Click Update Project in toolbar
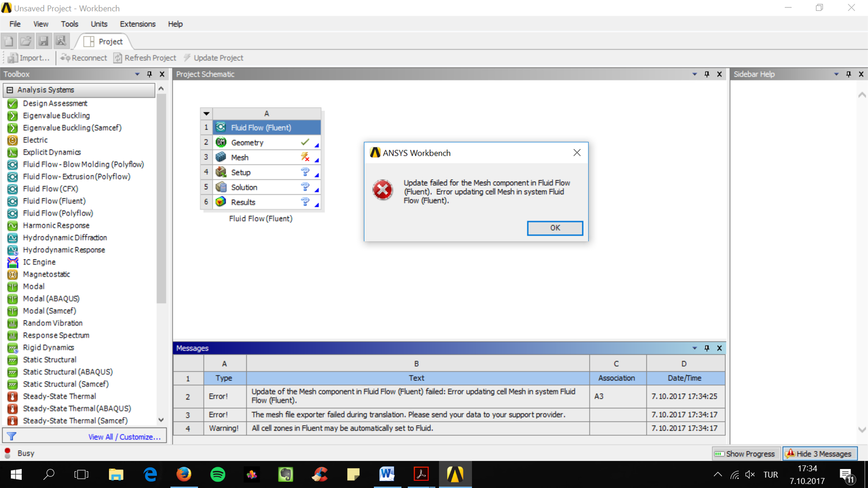 point(213,58)
